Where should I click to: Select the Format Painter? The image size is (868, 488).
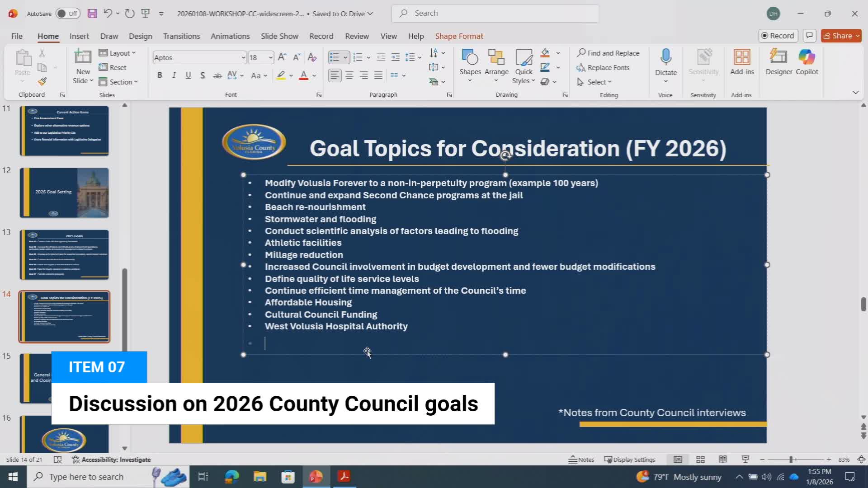[x=42, y=81]
